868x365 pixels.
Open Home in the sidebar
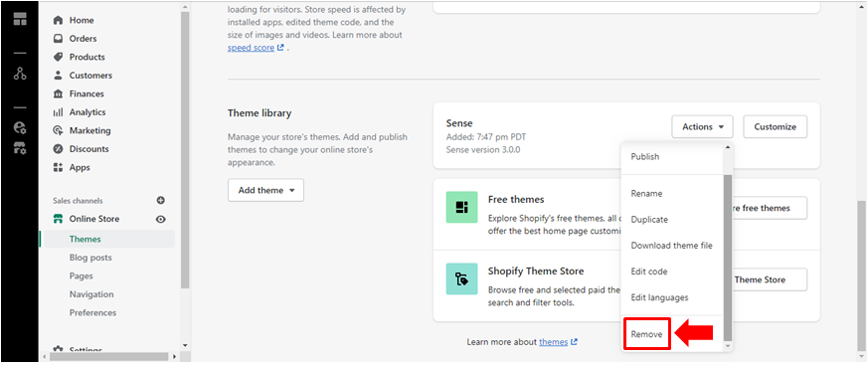coord(82,20)
